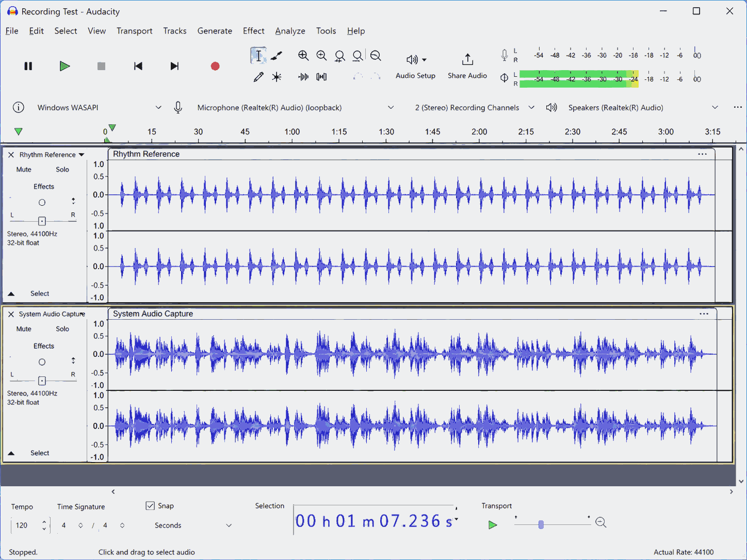Toggle the Snap checkbox
Screen dimensions: 747x560
pyautogui.click(x=150, y=506)
